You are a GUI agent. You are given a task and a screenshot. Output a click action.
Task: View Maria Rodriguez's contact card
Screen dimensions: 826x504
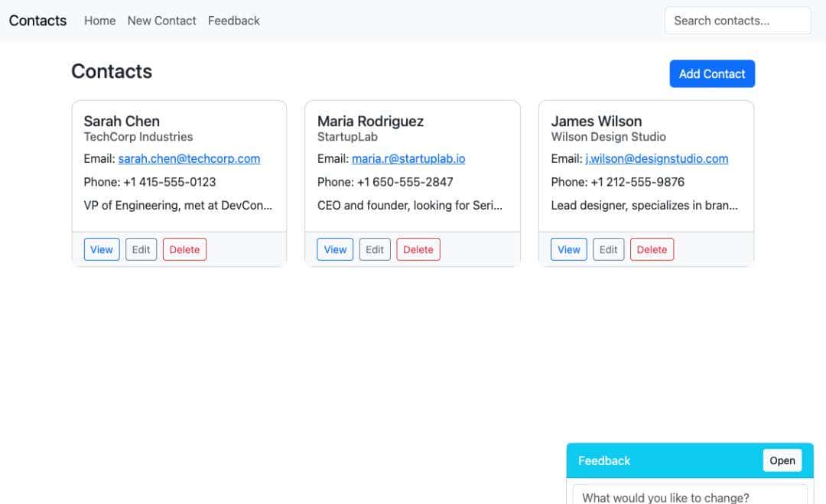(335, 249)
